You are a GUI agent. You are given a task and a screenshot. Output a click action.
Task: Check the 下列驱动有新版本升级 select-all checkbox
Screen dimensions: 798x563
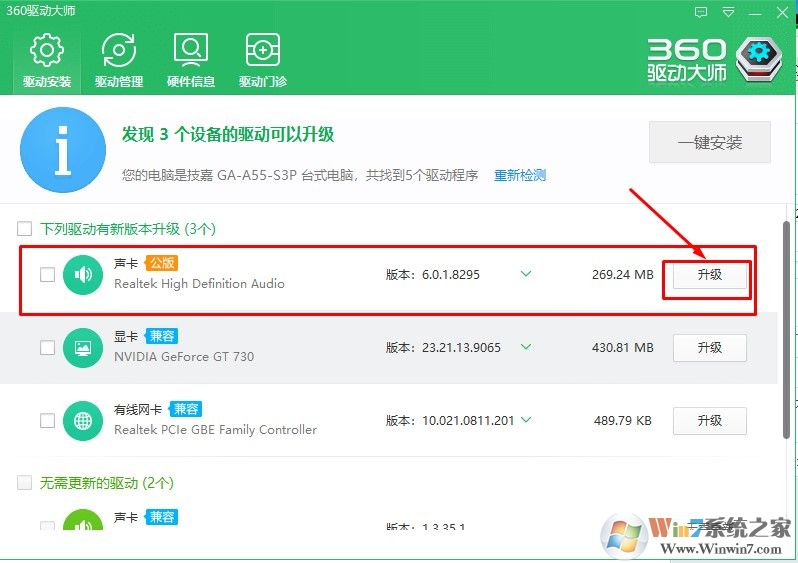click(24, 229)
